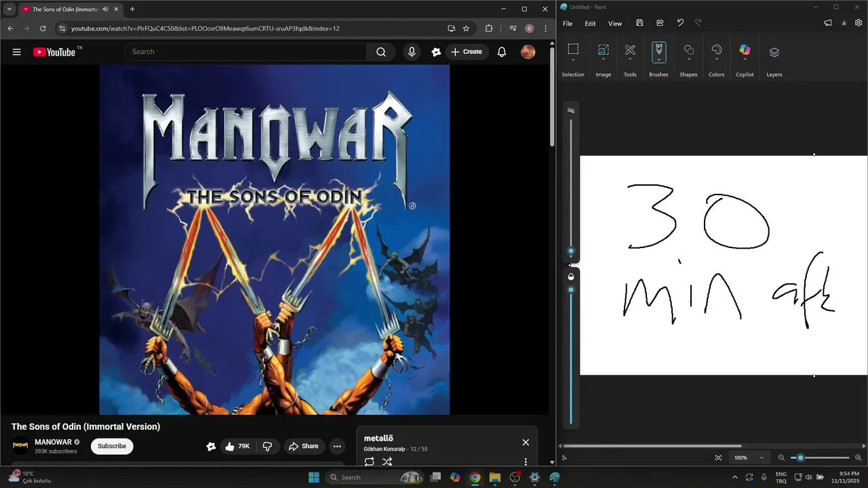Adjust the Paint brush opacity slider

pyautogui.click(x=571, y=290)
